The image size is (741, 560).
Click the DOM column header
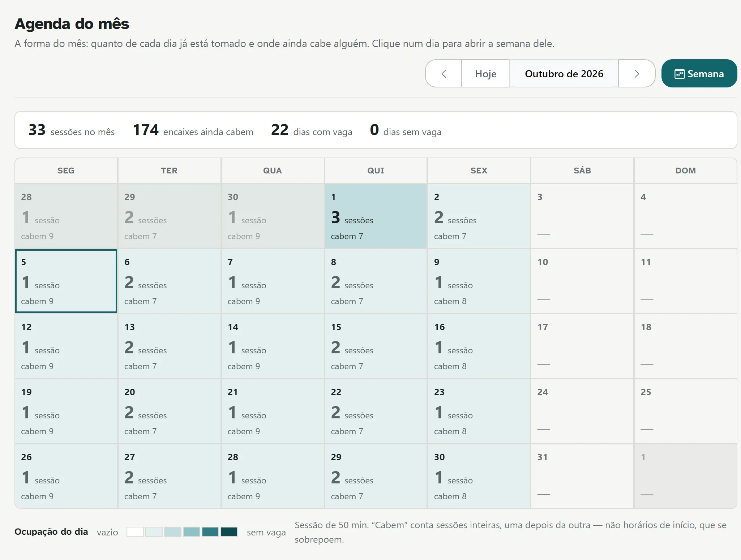pyautogui.click(x=686, y=171)
